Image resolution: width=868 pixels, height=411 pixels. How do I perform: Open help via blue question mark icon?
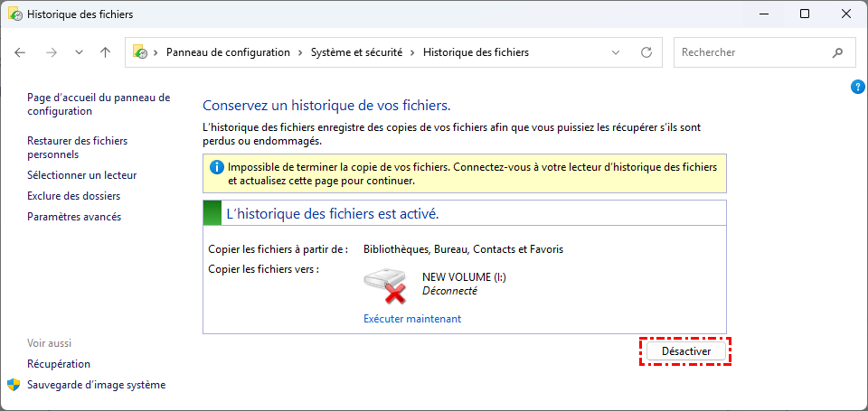pyautogui.click(x=858, y=87)
